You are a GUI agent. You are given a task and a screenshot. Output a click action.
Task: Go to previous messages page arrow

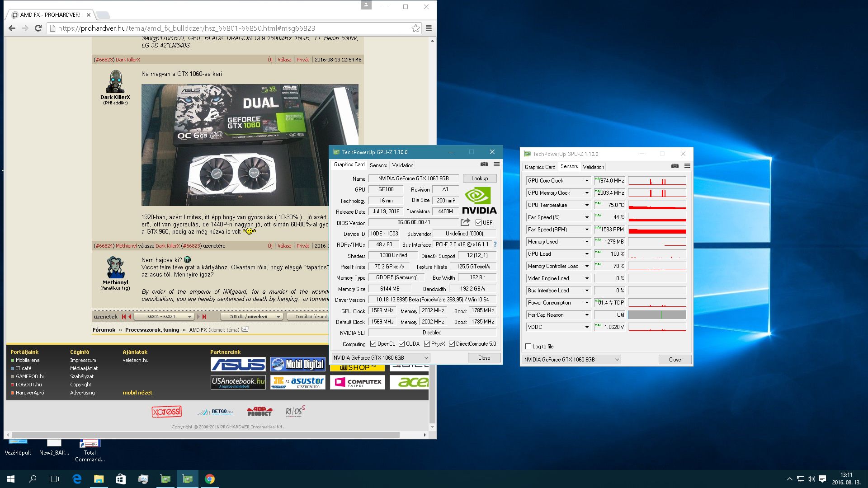[130, 317]
